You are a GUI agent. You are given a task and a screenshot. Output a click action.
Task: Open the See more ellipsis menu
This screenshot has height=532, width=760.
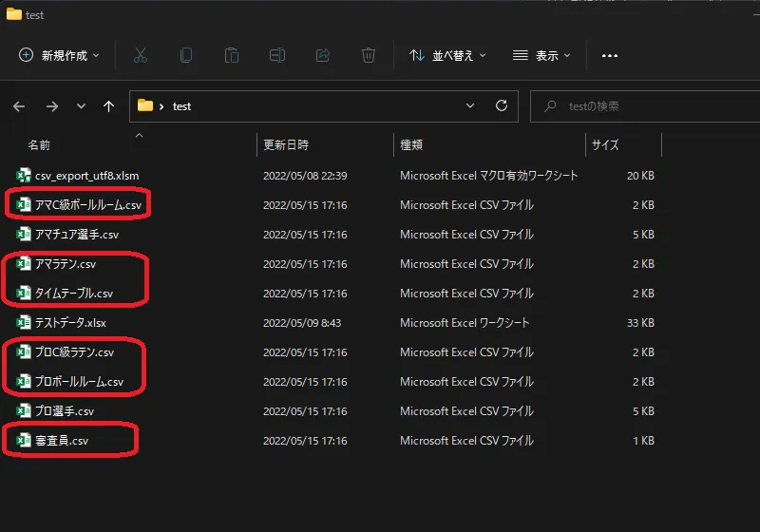[x=610, y=56]
